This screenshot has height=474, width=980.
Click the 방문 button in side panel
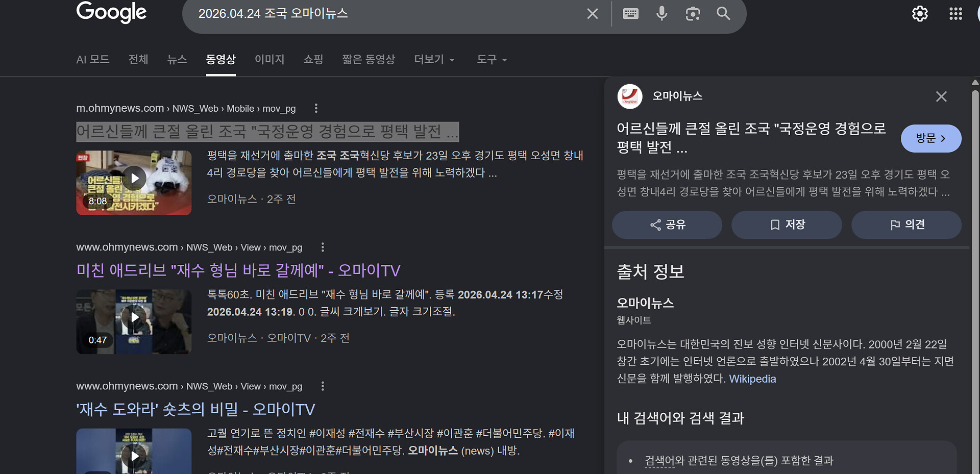[x=931, y=138]
